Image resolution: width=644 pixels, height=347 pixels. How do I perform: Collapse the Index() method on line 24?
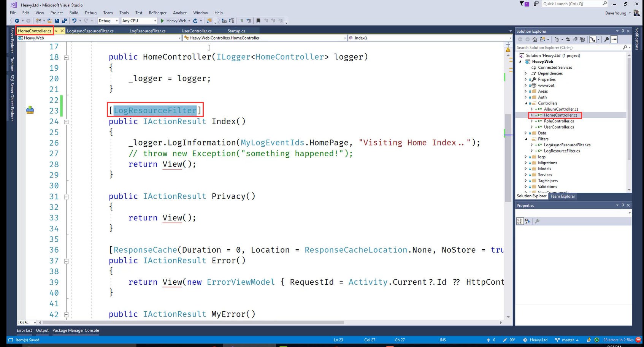tap(66, 122)
